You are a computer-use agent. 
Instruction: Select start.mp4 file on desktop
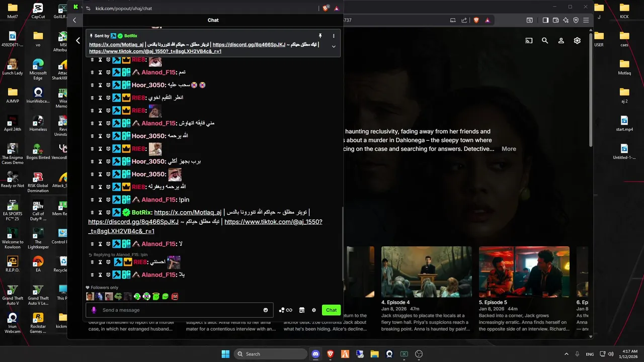pyautogui.click(x=624, y=123)
